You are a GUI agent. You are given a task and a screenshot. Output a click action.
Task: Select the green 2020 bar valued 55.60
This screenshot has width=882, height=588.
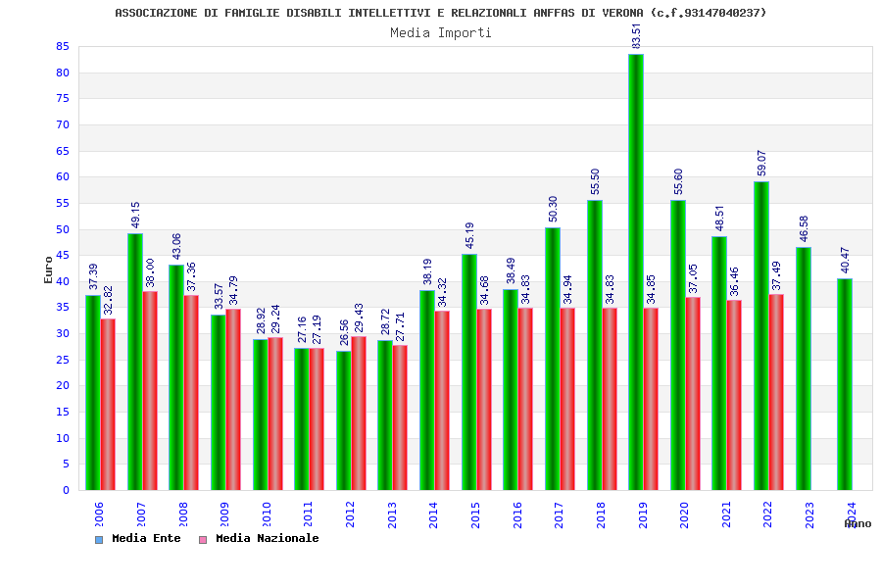click(x=678, y=345)
